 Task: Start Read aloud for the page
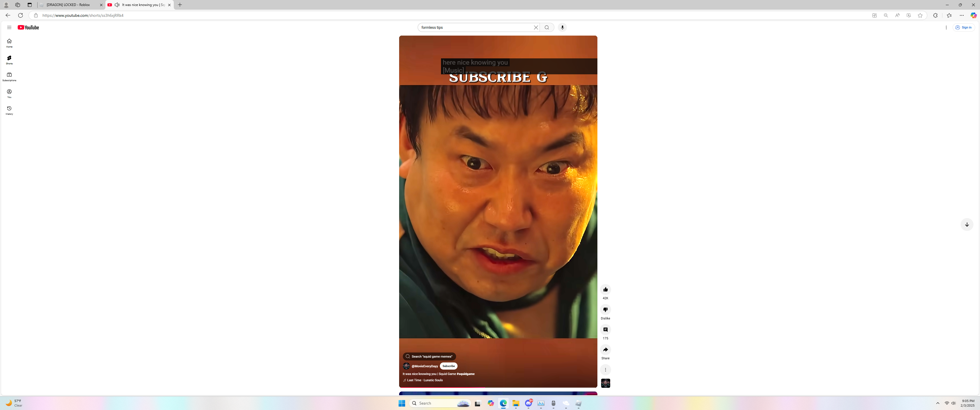click(897, 15)
